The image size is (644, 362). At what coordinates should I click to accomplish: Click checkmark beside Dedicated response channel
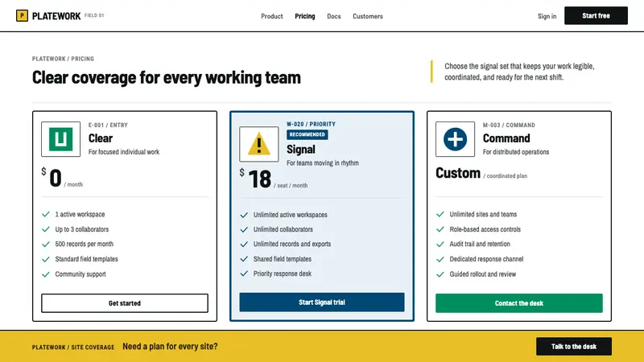440,259
